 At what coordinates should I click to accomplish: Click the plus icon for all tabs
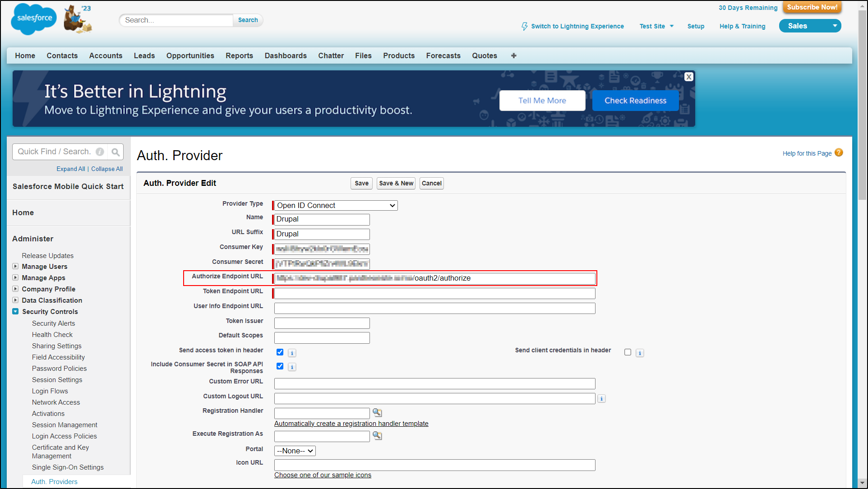[x=513, y=55]
